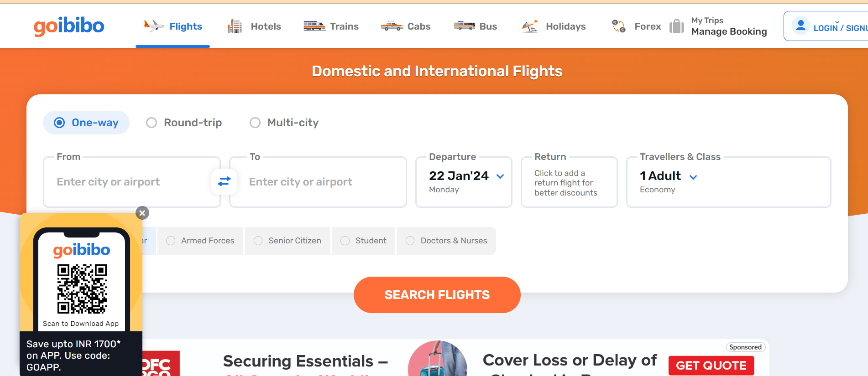The width and height of the screenshot is (868, 376).
Task: Click the SEARCH FLIGHTS button
Action: pyautogui.click(x=437, y=295)
